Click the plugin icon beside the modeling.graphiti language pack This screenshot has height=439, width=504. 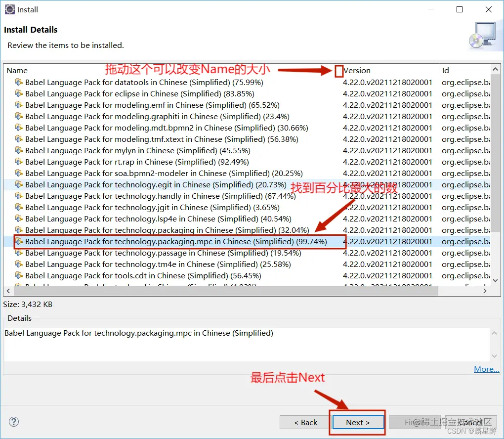(x=19, y=116)
